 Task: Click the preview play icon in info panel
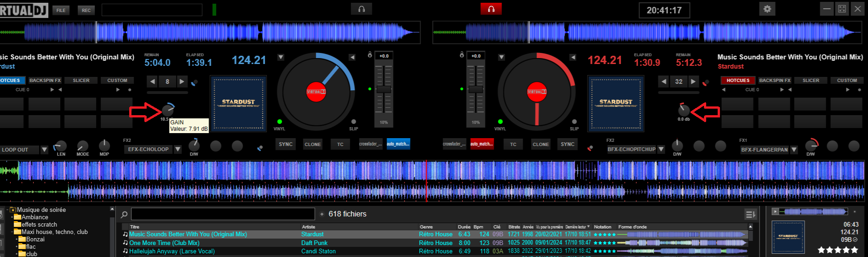point(776,211)
